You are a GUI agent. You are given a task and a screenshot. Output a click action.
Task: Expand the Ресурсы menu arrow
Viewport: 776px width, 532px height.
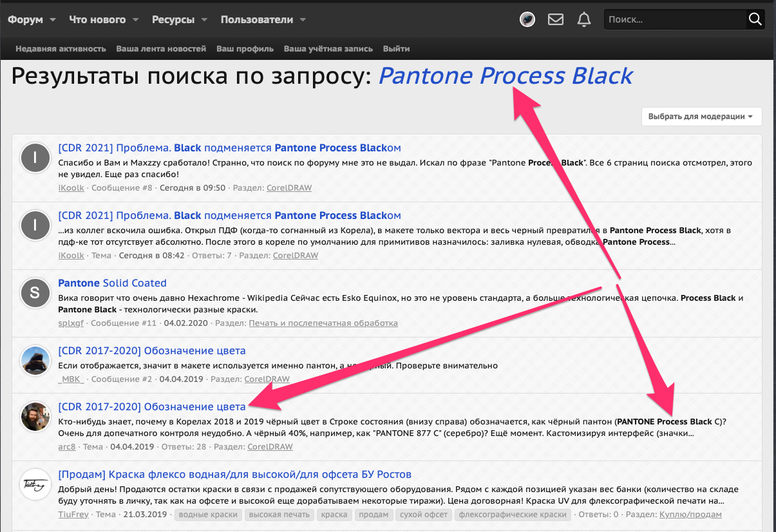[x=204, y=20]
